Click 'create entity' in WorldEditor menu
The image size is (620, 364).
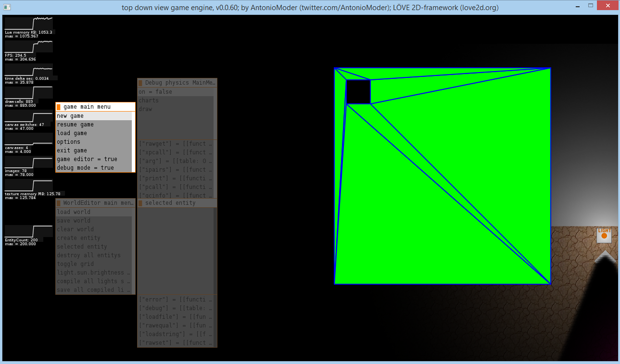click(x=94, y=238)
